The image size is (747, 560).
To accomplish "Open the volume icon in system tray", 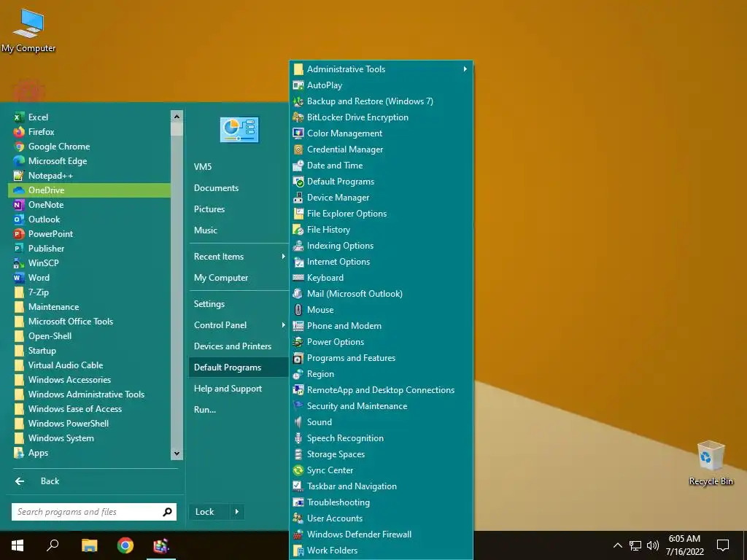I will click(653, 545).
